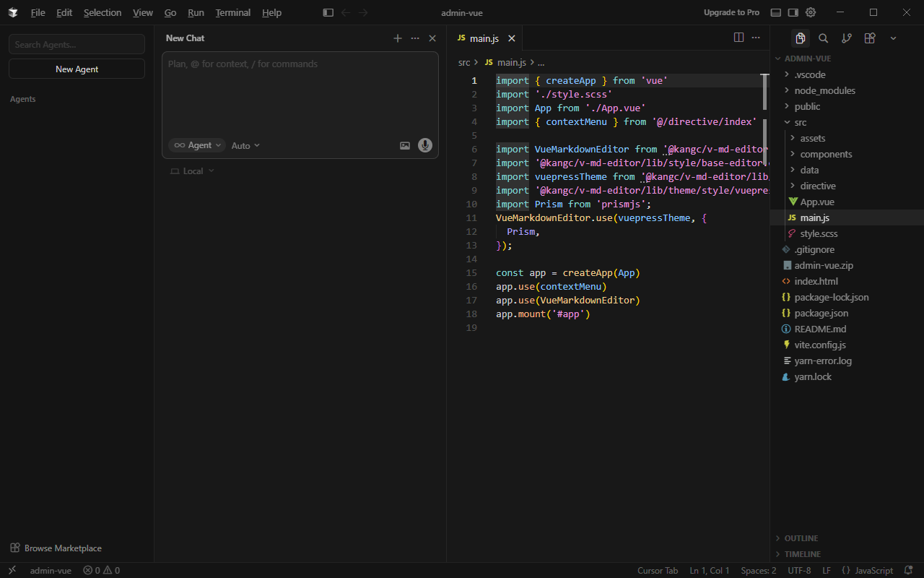
Task: Open the Agent mode dropdown
Action: coord(197,145)
